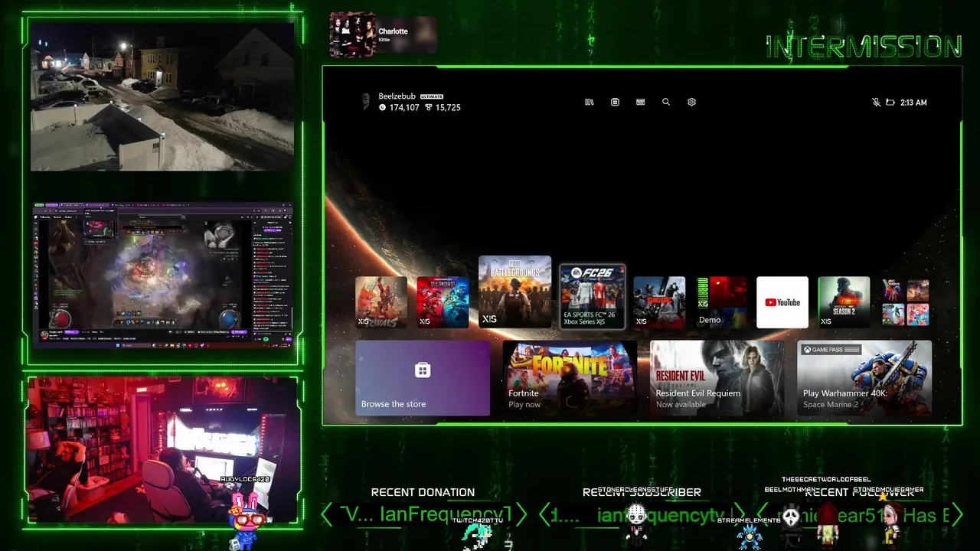980x551 pixels.
Task: Open the Xbox search magnifier
Action: [666, 102]
